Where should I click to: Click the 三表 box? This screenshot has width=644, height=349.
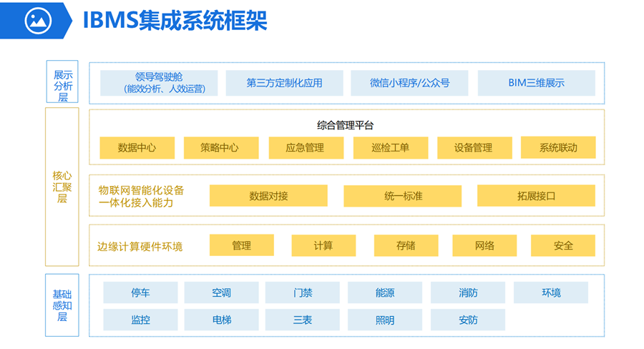(303, 320)
